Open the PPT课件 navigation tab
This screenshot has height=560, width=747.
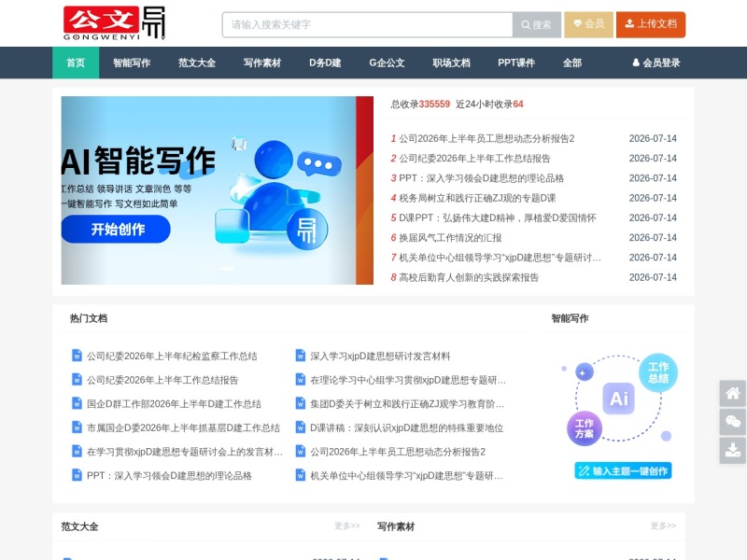click(x=516, y=63)
